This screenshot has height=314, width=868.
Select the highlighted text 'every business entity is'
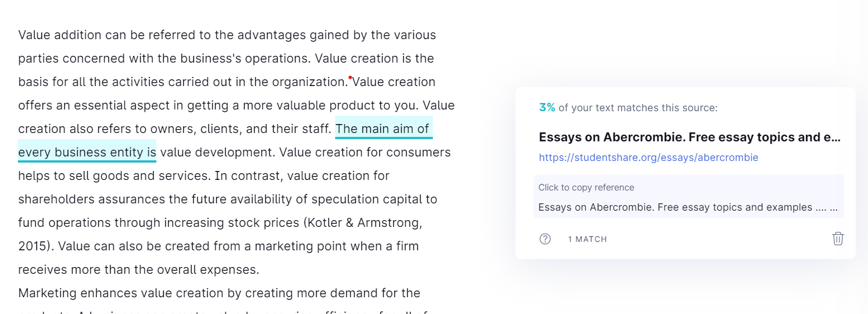pyautogui.click(x=87, y=153)
